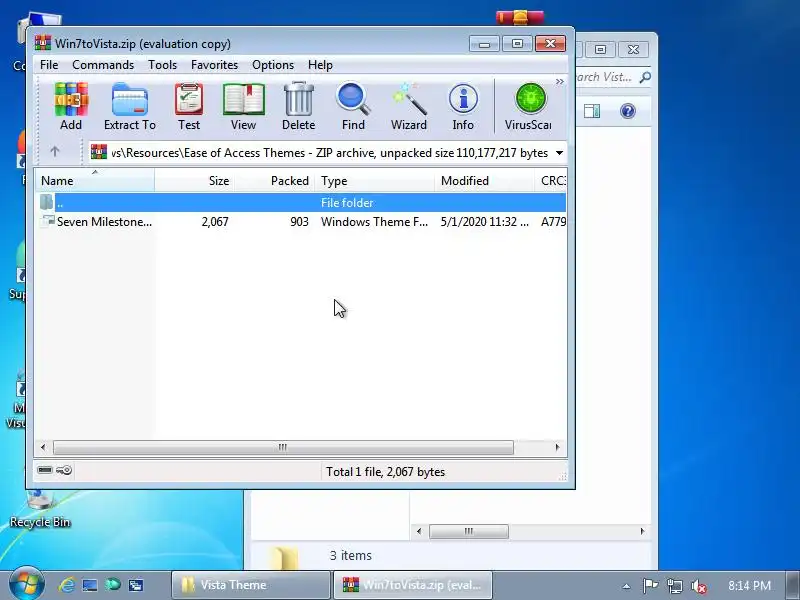Click the WinRAR title bar app icon

click(x=43, y=43)
